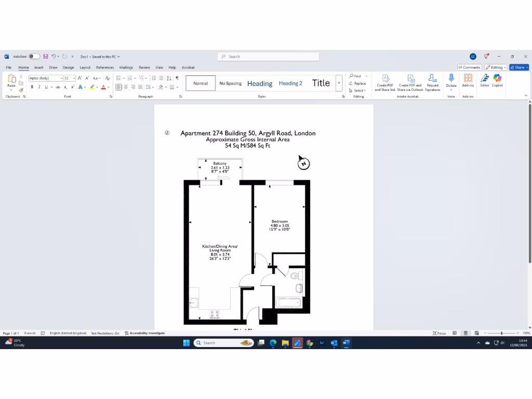Start Dictate voice input
Screen dimensions: 532x399
451,80
